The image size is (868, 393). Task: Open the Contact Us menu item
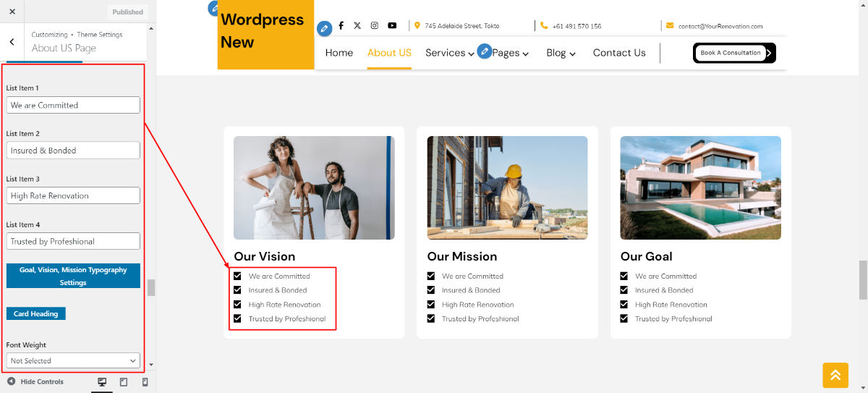coord(619,53)
